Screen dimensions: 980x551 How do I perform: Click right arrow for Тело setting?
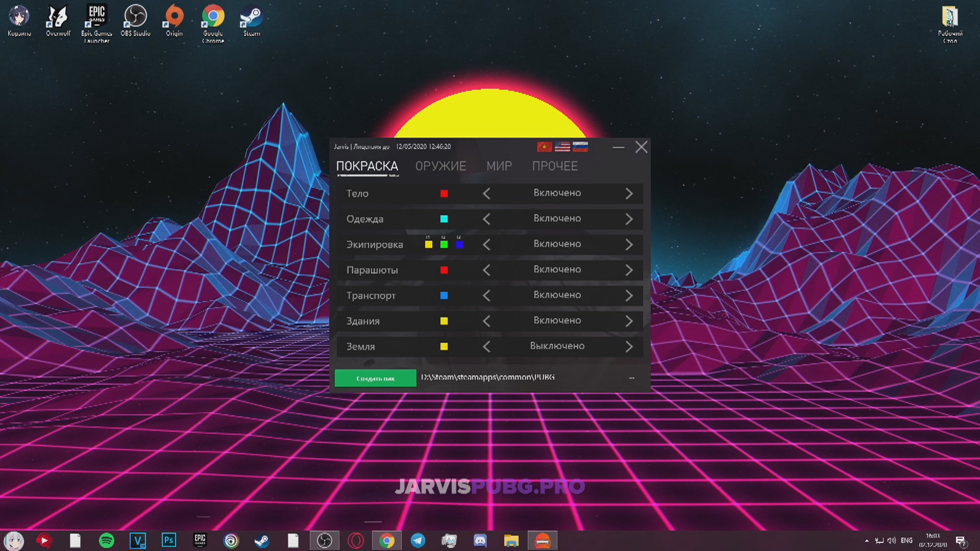[629, 193]
